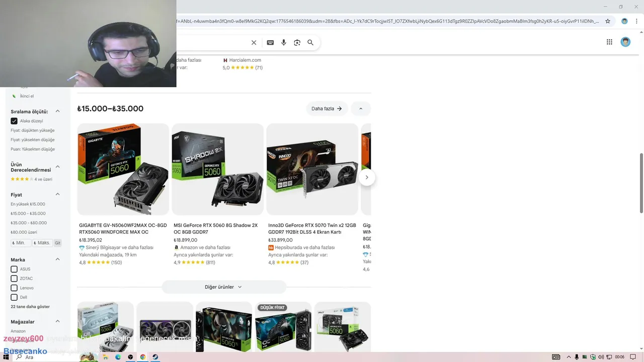Screen dimensions: 644x362
Task: Open the Chrome profile icon in toolbar
Action: (x=624, y=21)
